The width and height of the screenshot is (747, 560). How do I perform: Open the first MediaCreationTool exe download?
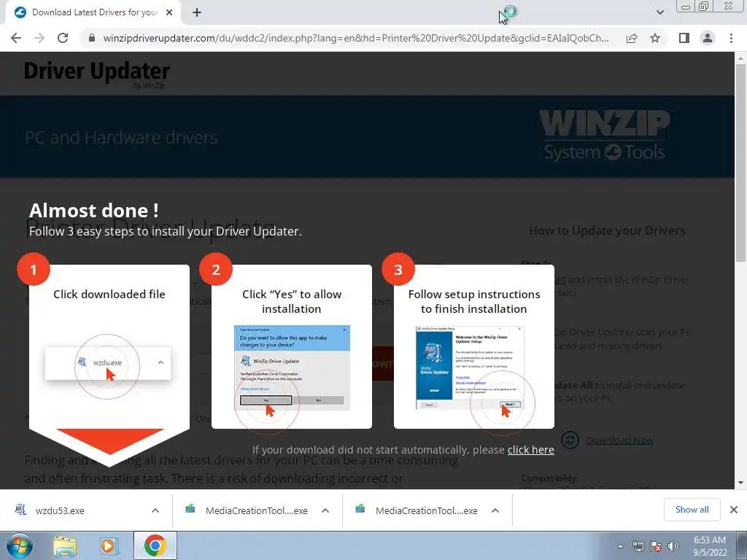click(x=256, y=510)
